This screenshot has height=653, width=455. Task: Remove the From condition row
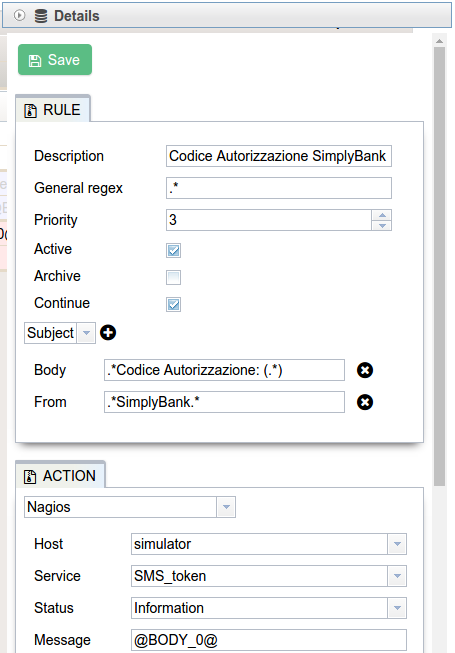365,402
